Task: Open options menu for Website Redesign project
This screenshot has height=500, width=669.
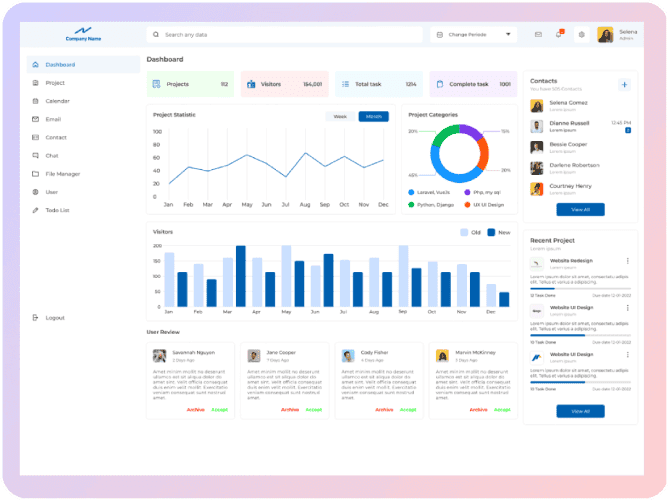Action: (x=627, y=261)
